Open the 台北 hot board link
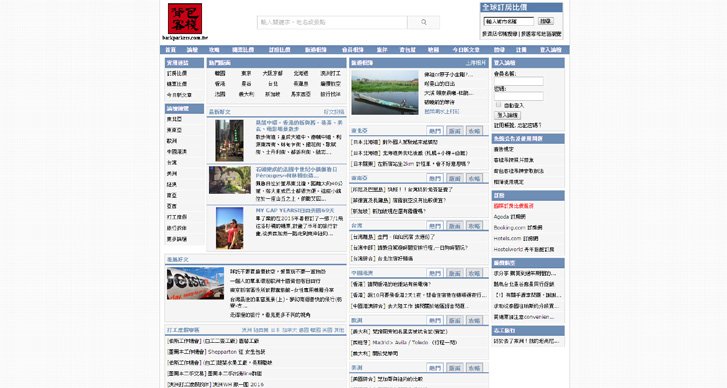Image resolution: width=727 pixels, height=388 pixels. 273,83
